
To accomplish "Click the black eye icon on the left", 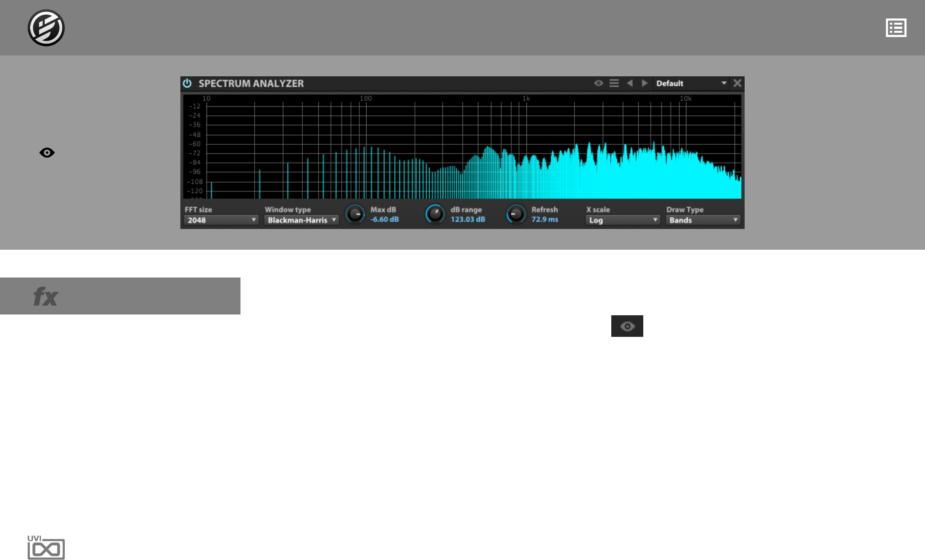I will point(47,153).
